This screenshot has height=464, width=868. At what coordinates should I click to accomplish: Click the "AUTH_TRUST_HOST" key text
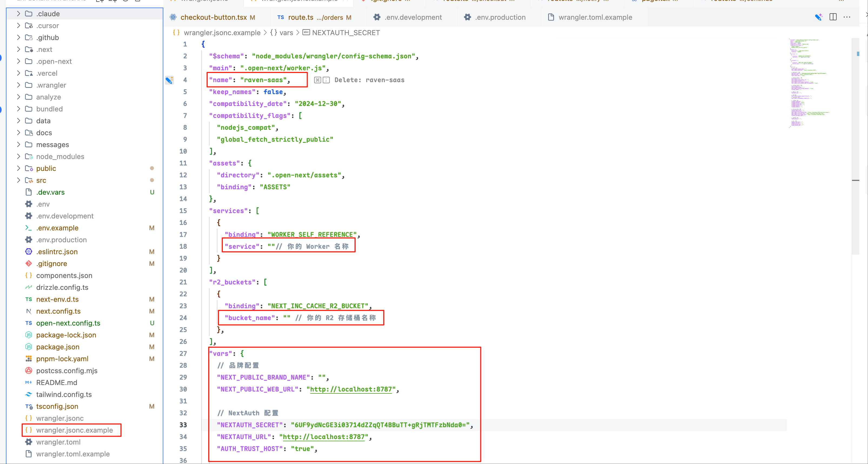pyautogui.click(x=250, y=449)
